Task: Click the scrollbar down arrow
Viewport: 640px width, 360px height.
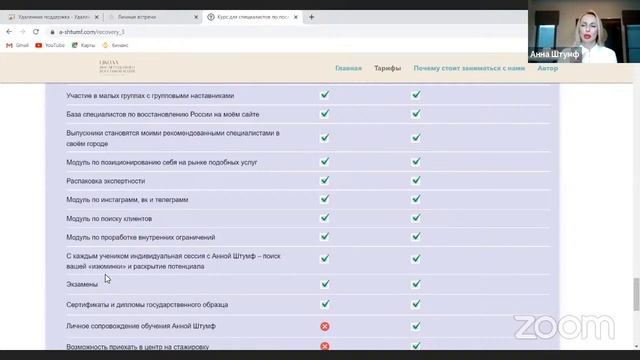Action: coord(637,347)
